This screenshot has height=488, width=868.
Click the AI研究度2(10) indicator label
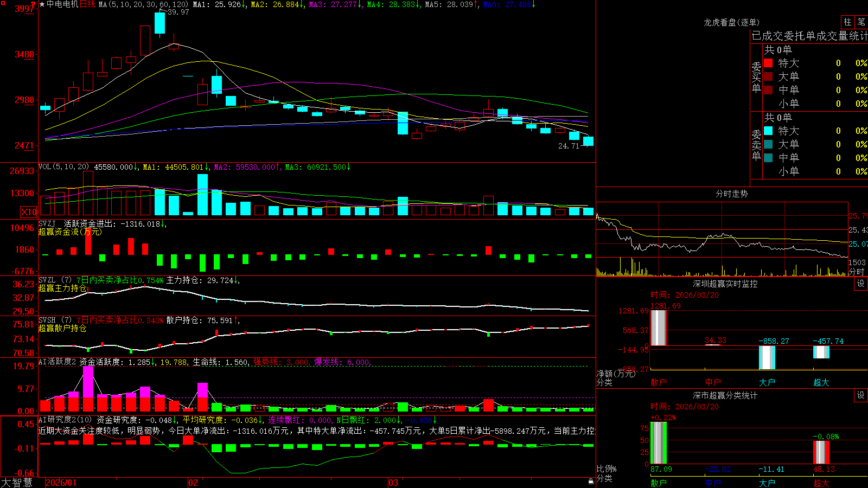(65, 420)
